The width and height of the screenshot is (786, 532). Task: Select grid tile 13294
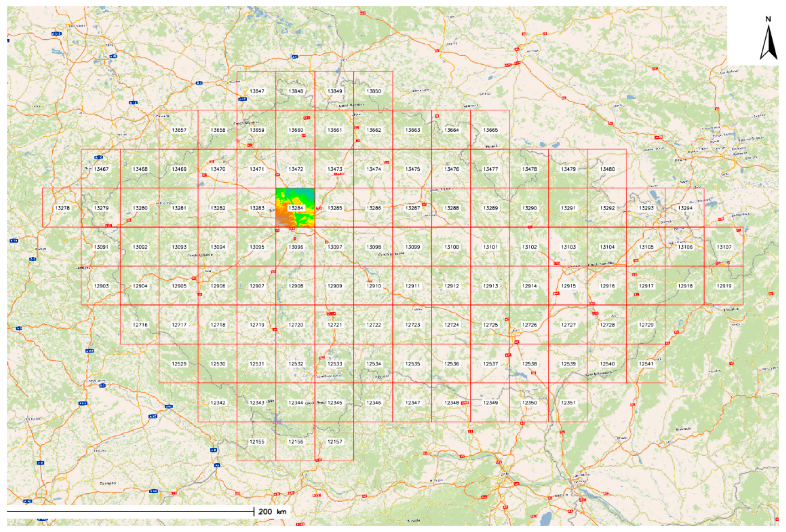[685, 208]
